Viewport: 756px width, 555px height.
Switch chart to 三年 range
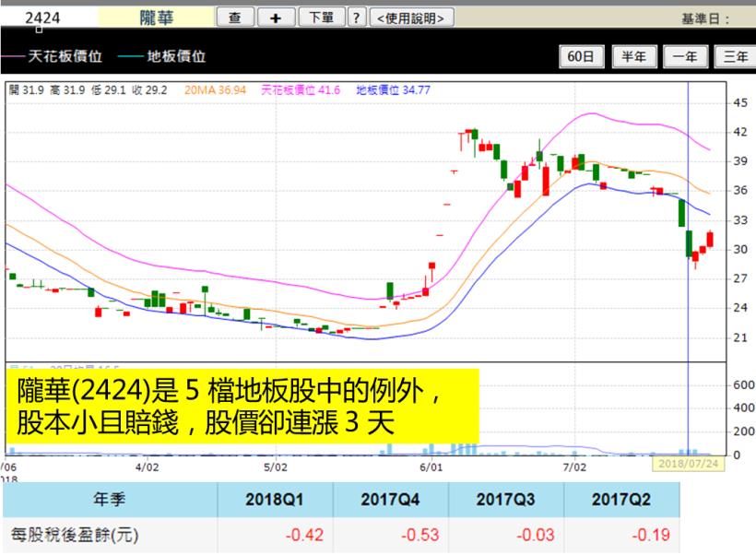pos(736,57)
